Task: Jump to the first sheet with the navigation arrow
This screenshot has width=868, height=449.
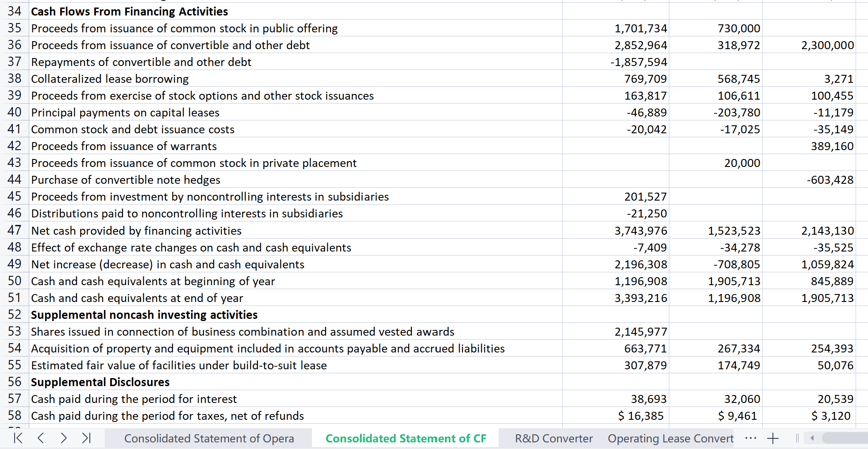Action: [x=18, y=438]
